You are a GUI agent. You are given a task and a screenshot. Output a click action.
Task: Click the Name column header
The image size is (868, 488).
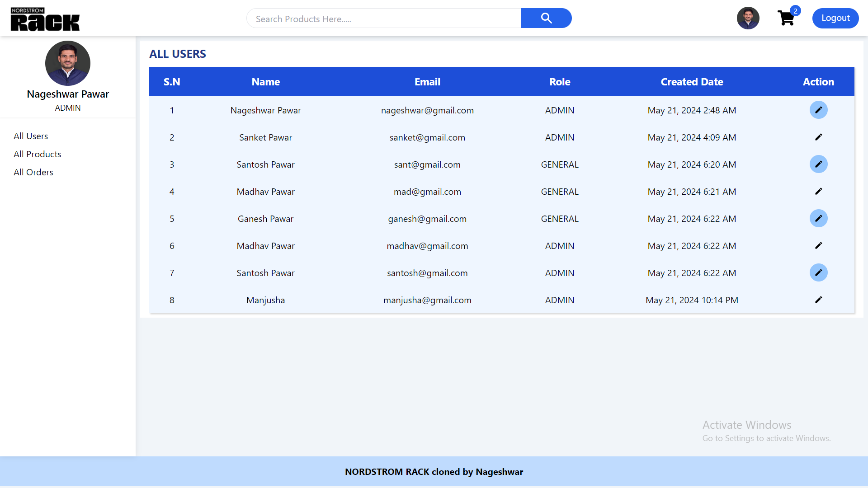pyautogui.click(x=266, y=82)
